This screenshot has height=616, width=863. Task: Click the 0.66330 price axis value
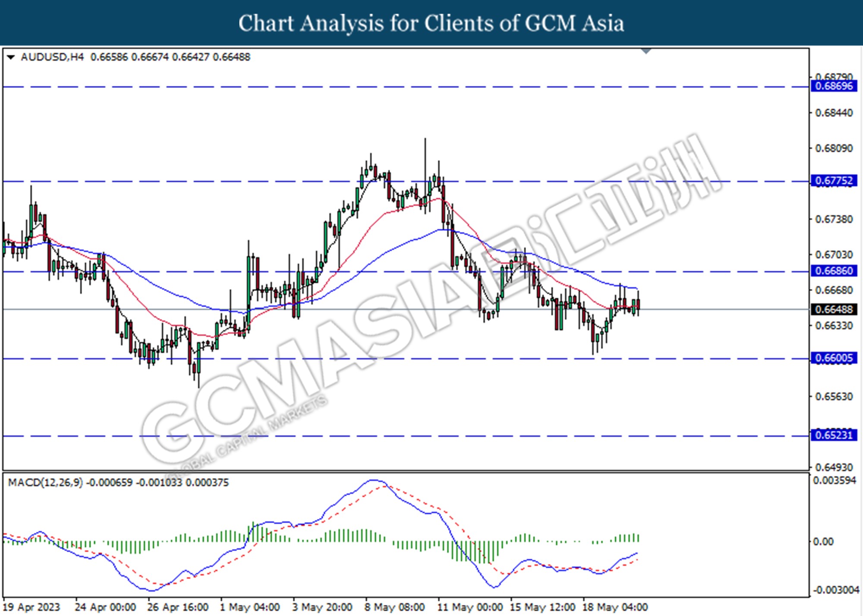[x=834, y=325]
